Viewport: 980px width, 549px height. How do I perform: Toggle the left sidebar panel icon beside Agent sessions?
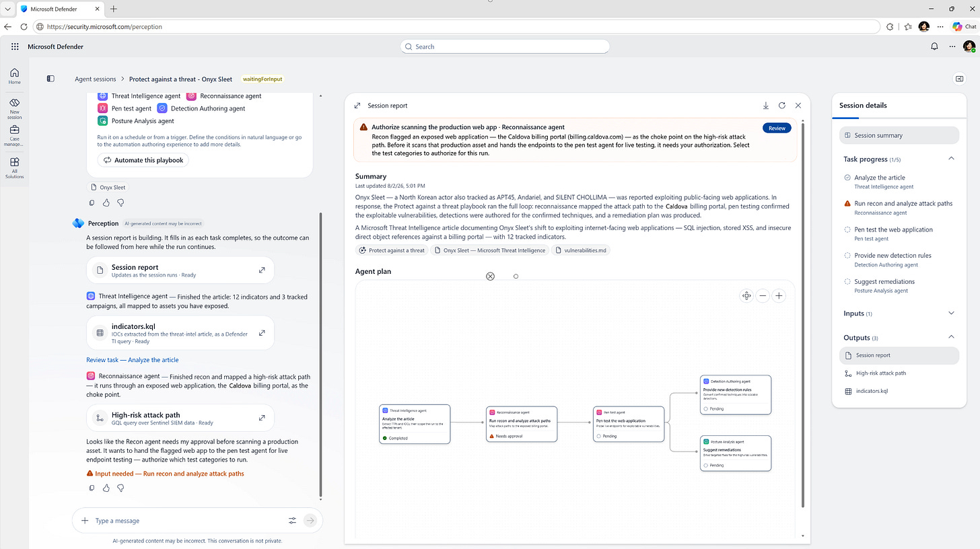coord(50,79)
